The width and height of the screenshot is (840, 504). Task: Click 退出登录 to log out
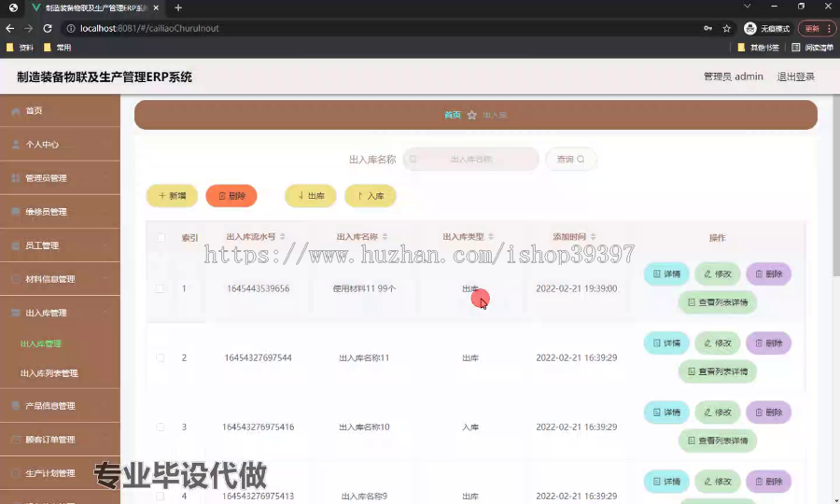pyautogui.click(x=795, y=77)
